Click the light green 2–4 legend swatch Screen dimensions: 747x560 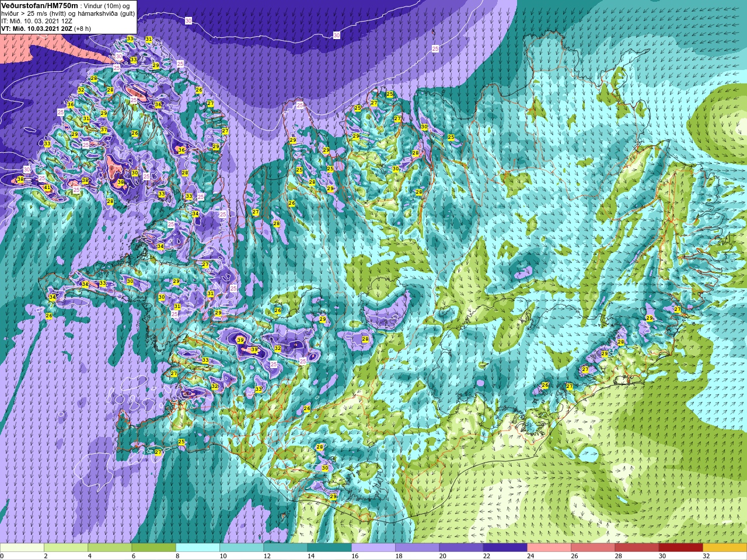66,548
